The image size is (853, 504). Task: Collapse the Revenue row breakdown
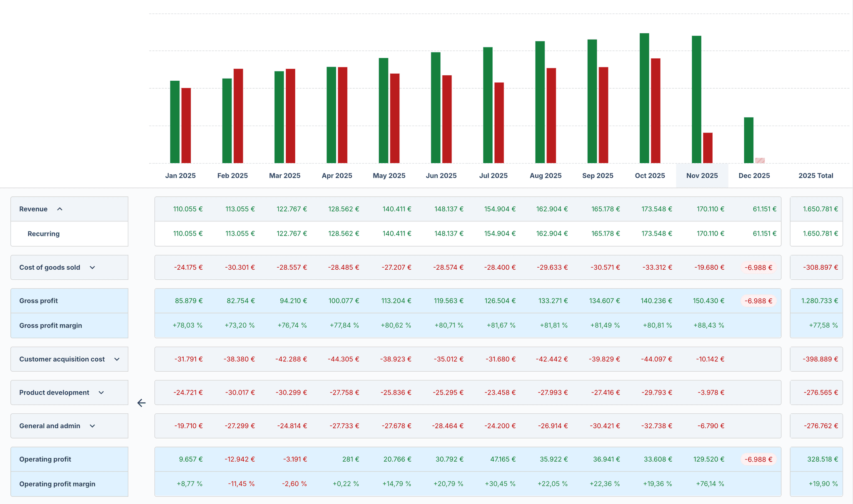point(60,209)
